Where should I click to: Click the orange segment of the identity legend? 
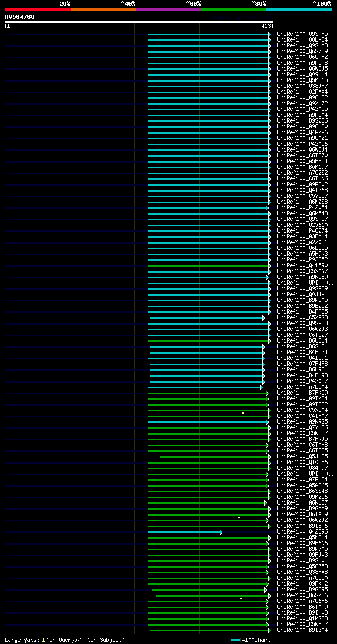pos(103,9)
